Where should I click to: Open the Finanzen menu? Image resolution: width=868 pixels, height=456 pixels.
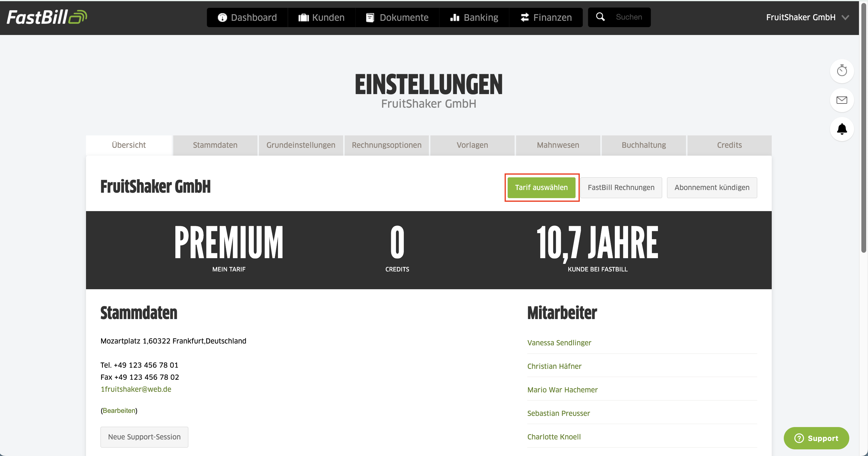[x=546, y=17]
